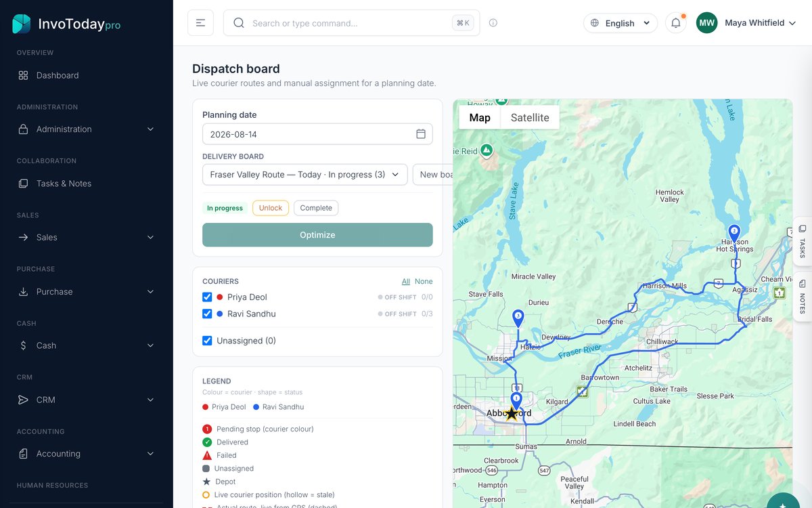Toggle the Unassigned (0) checkbox
The width and height of the screenshot is (812, 508).
point(207,341)
